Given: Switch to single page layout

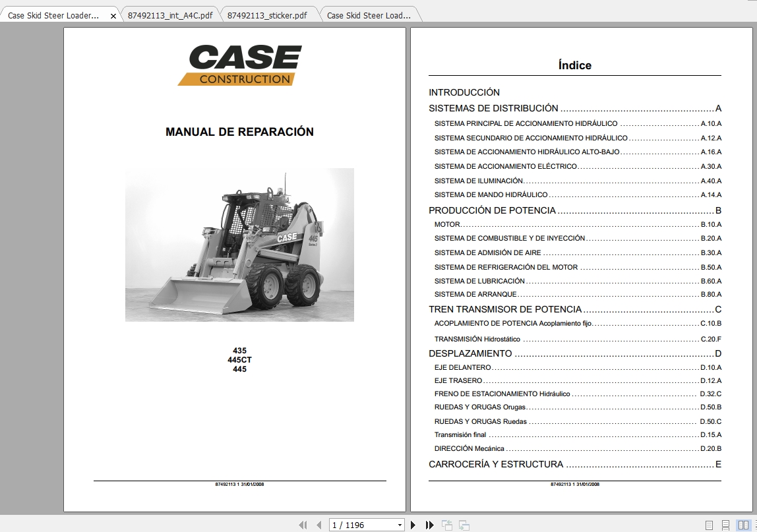Looking at the screenshot, I should coord(710,525).
